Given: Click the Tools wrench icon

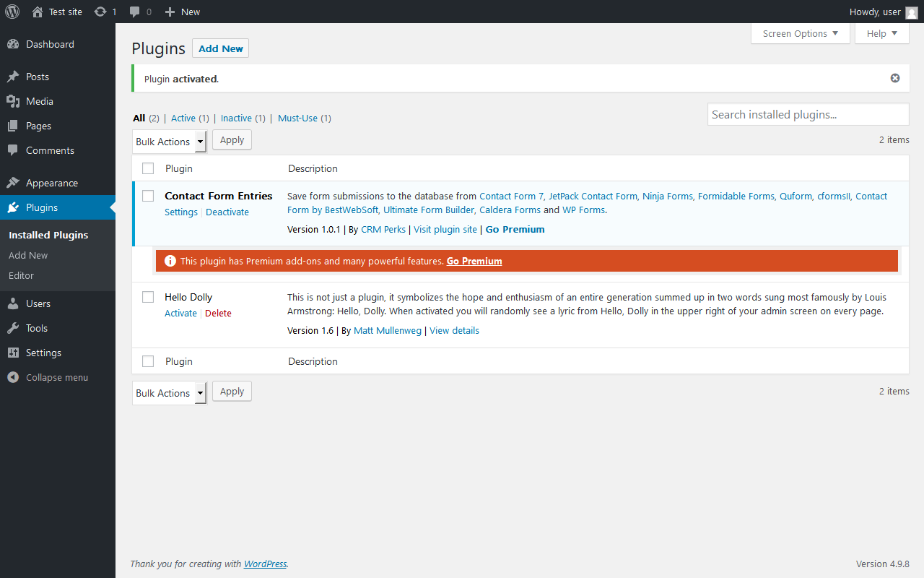Looking at the screenshot, I should click(x=13, y=328).
